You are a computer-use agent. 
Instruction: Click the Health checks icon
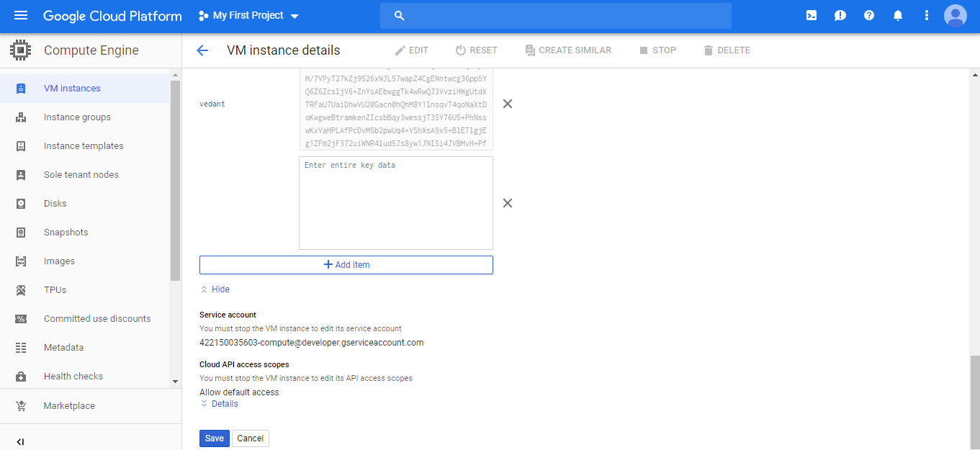[21, 377]
